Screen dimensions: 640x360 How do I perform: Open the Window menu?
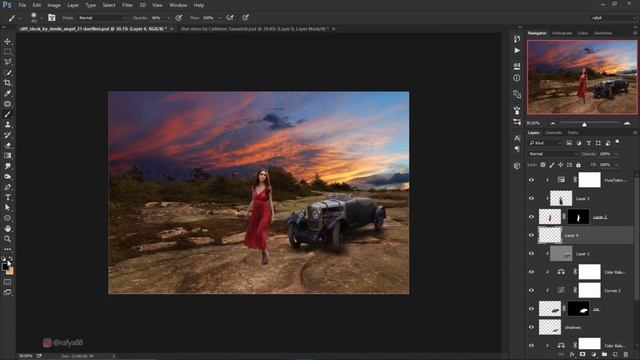pyautogui.click(x=178, y=5)
